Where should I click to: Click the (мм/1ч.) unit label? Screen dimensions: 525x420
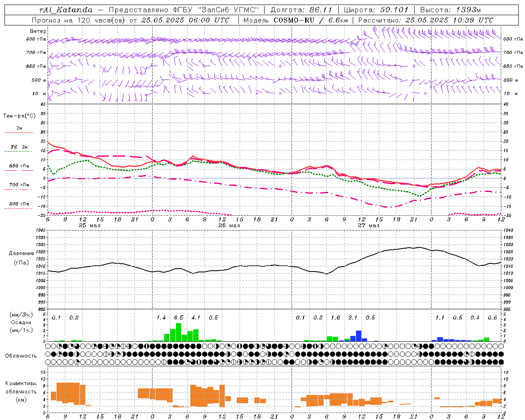coord(21,330)
